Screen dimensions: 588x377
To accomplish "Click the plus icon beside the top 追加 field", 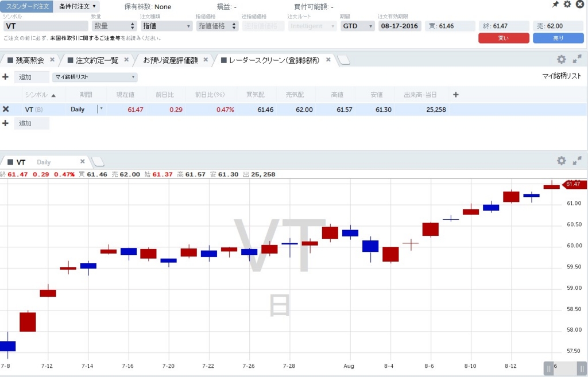I will pos(5,77).
